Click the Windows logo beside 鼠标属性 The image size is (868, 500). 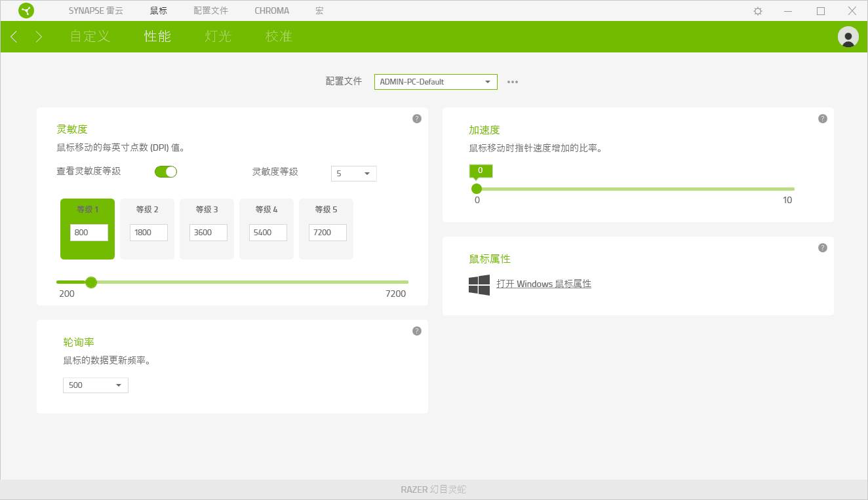[479, 284]
